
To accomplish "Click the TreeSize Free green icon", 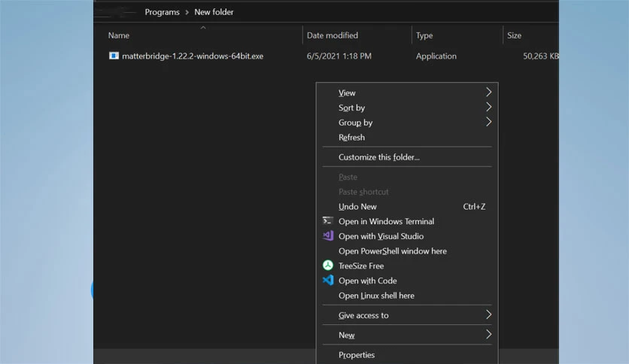I will (x=328, y=265).
